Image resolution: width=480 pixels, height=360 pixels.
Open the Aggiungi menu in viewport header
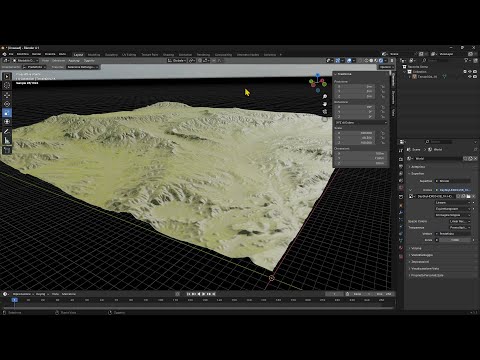click(x=74, y=61)
